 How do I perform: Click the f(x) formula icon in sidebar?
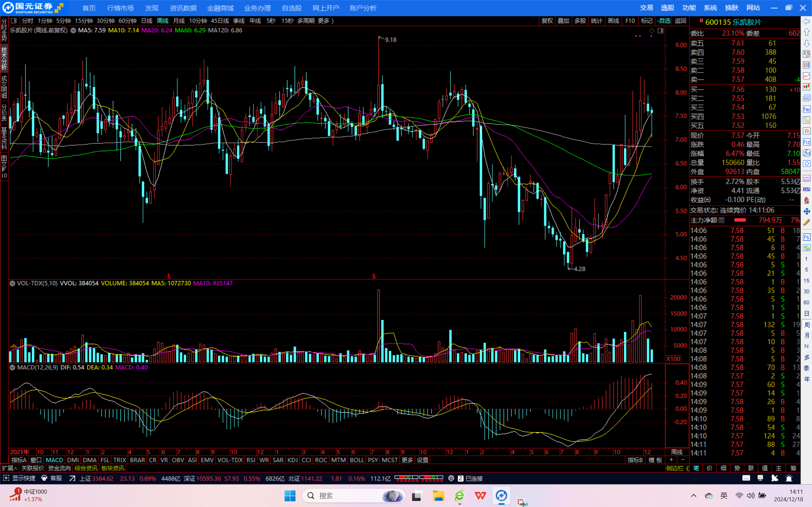[806, 153]
